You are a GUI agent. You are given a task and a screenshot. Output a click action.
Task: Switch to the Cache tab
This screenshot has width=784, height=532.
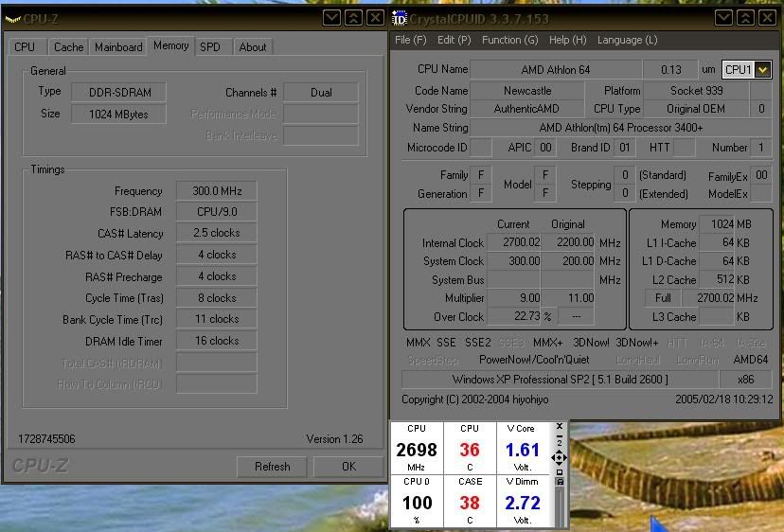pos(68,47)
